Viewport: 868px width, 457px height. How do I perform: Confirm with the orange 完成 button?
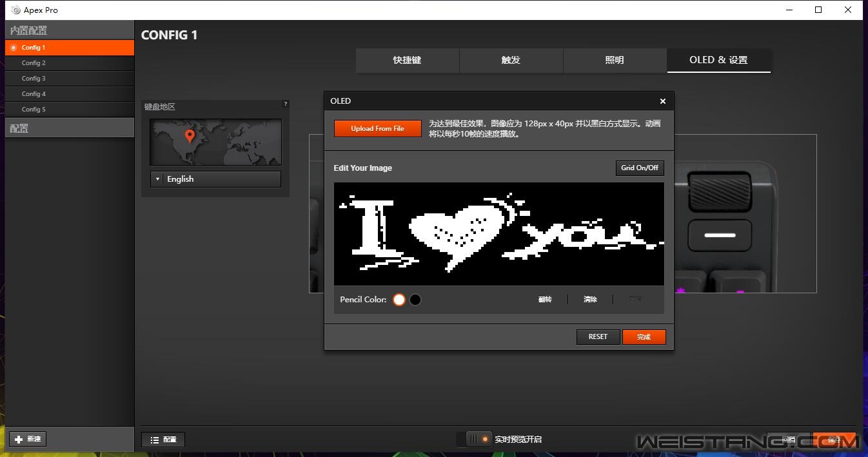pyautogui.click(x=644, y=336)
